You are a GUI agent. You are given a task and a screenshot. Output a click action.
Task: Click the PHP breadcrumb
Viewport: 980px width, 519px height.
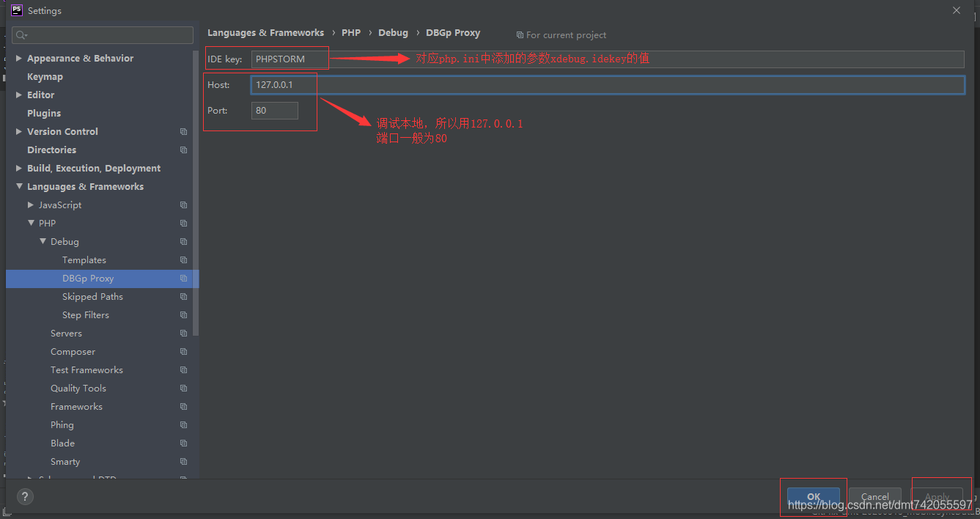click(351, 33)
